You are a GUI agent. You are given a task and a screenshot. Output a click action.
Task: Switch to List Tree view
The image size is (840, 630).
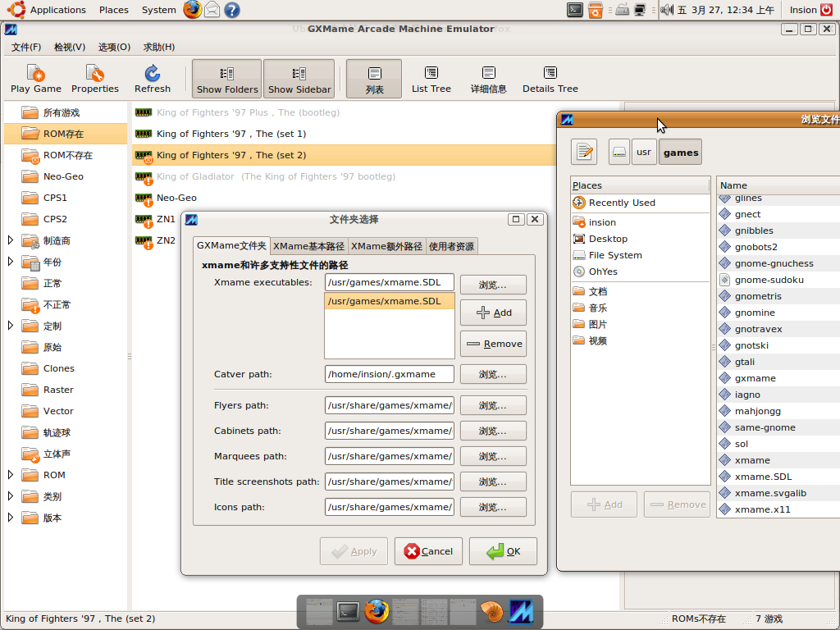431,79
